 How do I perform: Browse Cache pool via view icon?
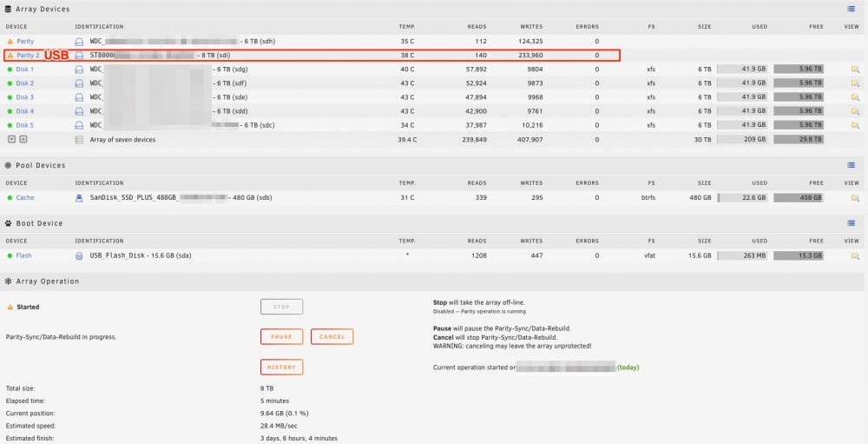click(x=855, y=198)
